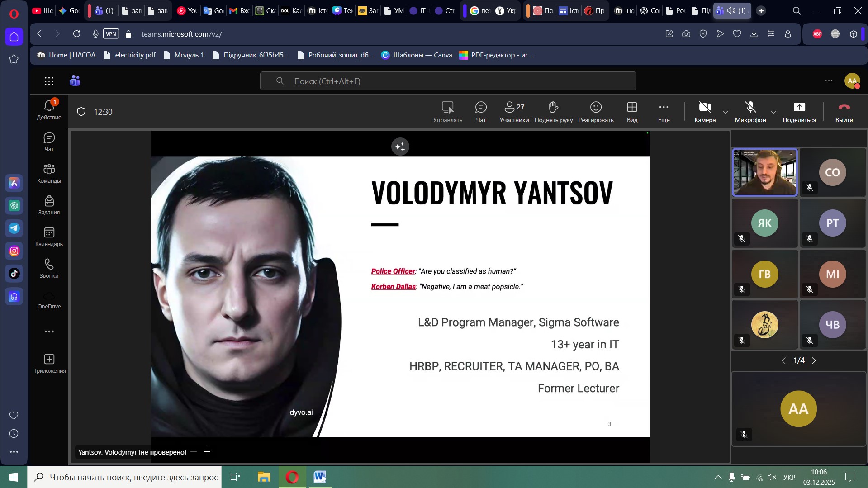Click the Teams search field
Screen dimensions: 868x488
(448, 81)
